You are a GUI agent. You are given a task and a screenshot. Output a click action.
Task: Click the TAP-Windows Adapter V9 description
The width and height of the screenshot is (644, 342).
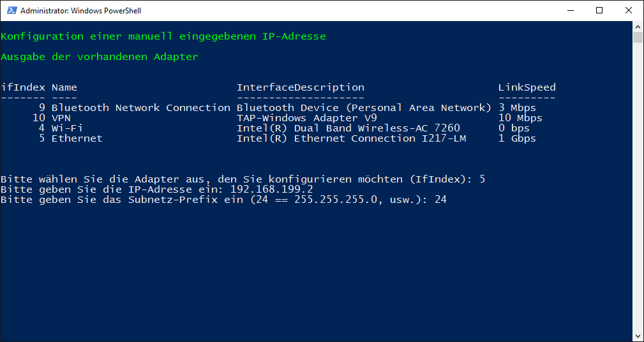306,118
